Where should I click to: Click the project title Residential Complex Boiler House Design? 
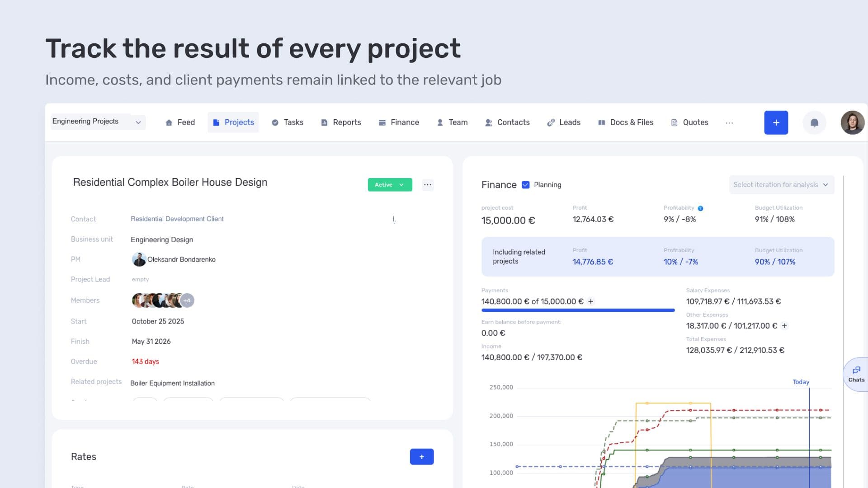[170, 182]
